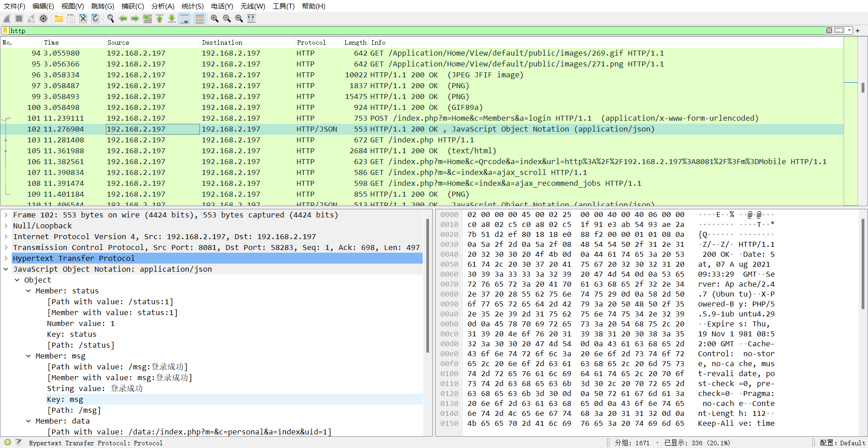Expand the Hypertext Transfer Protocol node
Screen dimensions: 868x448
tap(6, 258)
